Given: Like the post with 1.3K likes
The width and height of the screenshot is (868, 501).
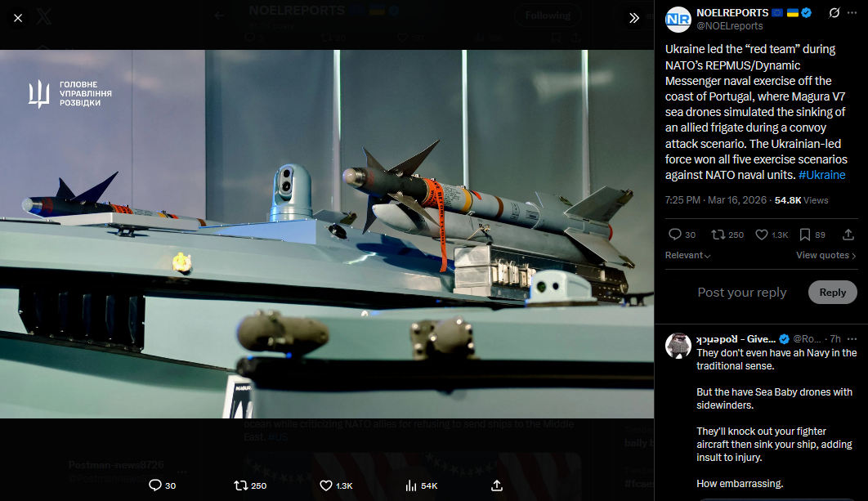Looking at the screenshot, I should pyautogui.click(x=772, y=235).
